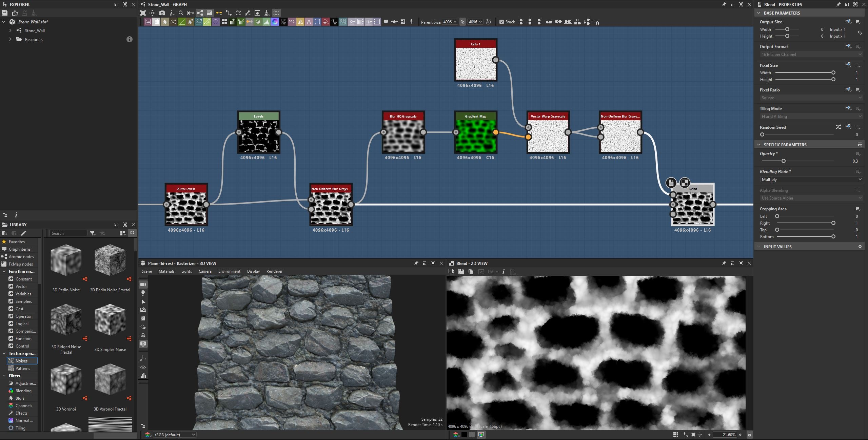Click the camera export graph image icon
This screenshot has height=440, width=868.
pyautogui.click(x=162, y=13)
